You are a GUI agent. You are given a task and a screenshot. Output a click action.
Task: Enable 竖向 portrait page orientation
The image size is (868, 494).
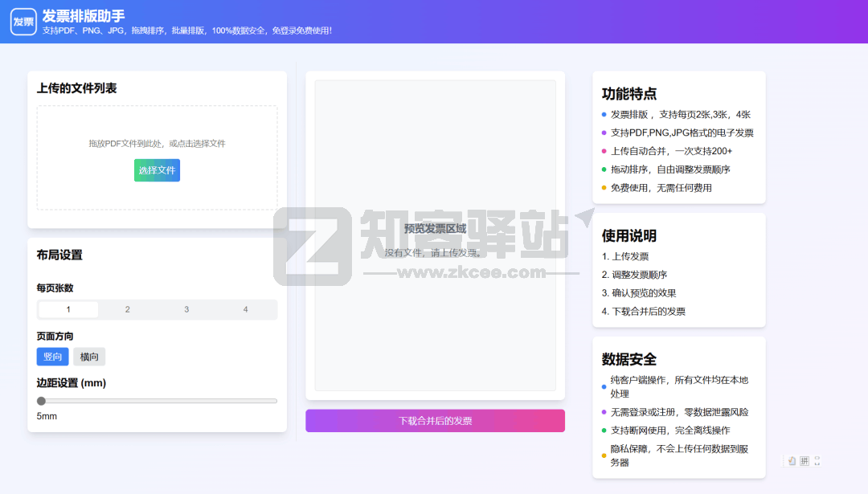click(x=51, y=356)
